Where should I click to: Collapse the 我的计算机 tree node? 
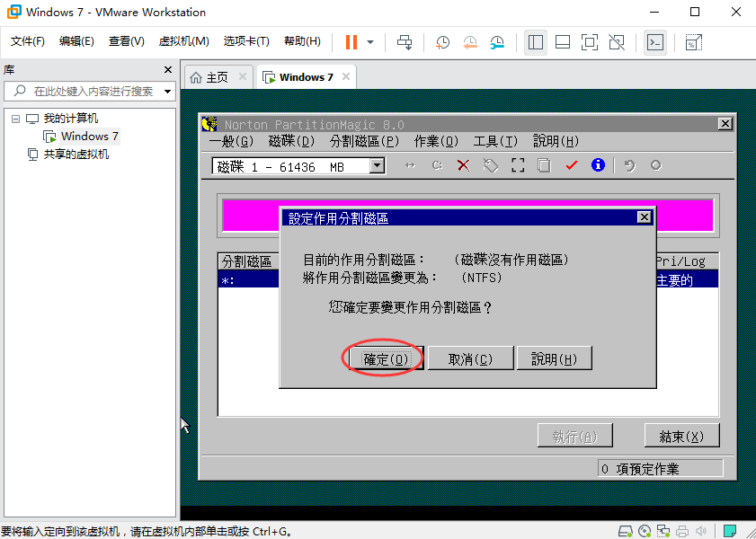tap(15, 119)
